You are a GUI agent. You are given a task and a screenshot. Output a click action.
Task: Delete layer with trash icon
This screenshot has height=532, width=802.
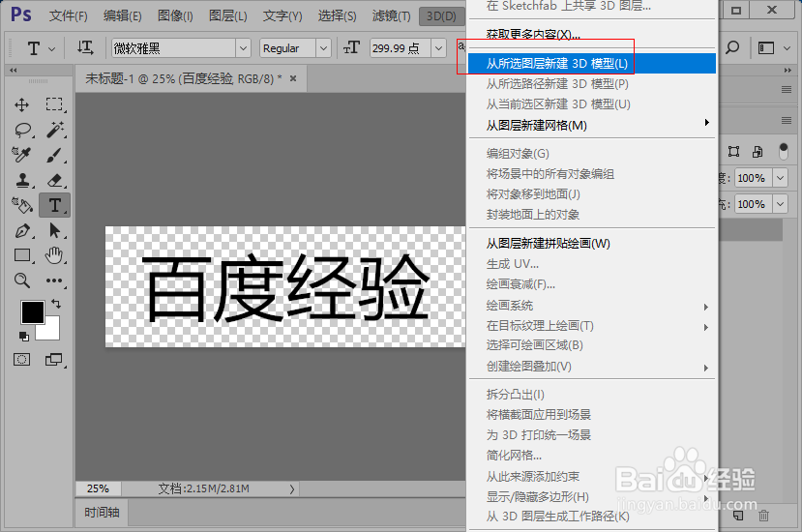pos(763,516)
